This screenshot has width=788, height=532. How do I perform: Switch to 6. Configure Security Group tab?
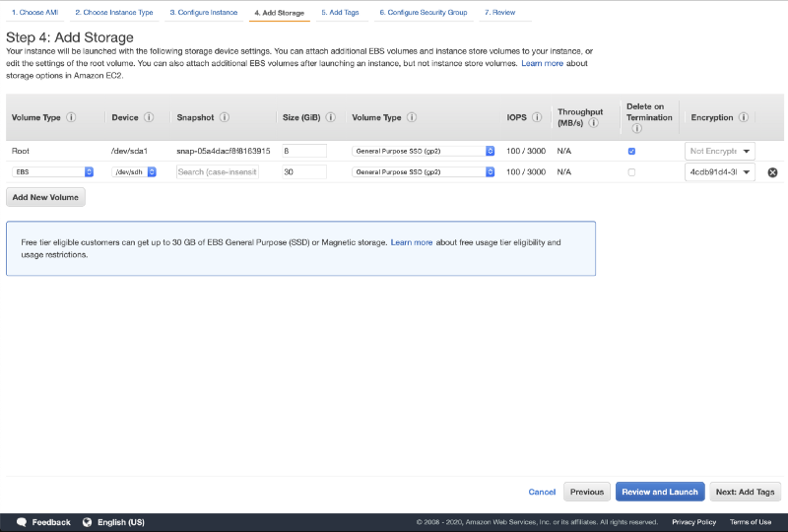[x=423, y=13]
